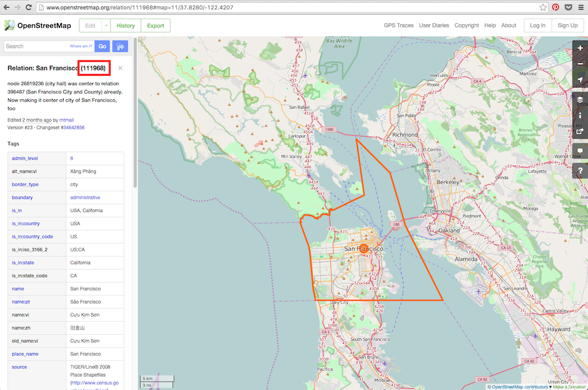This screenshot has width=588, height=390.
Task: Open changeset 34642856 link
Action: (74, 127)
